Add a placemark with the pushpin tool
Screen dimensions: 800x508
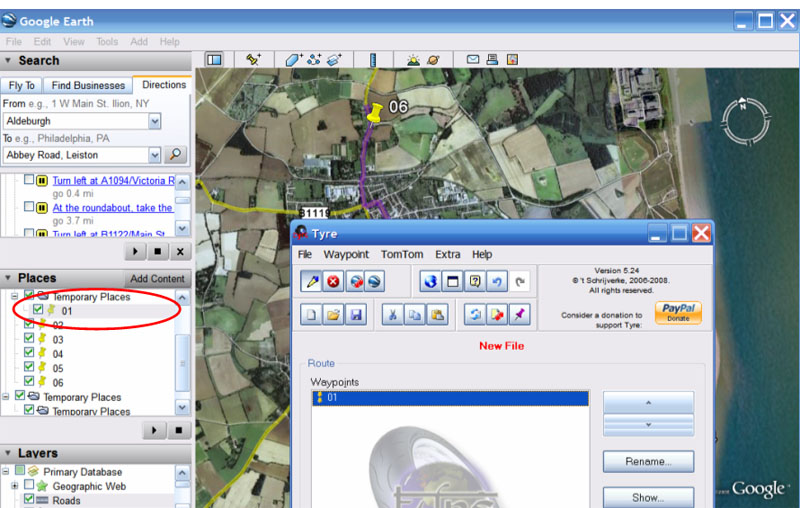[254, 60]
